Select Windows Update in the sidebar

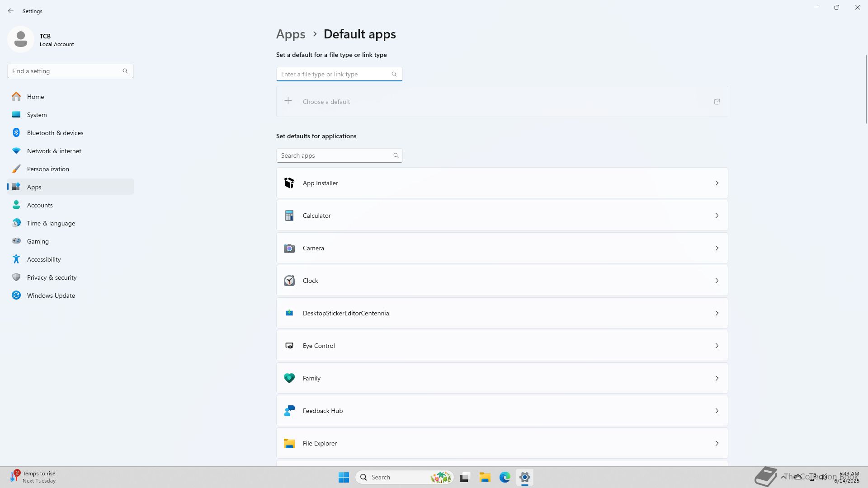pyautogui.click(x=51, y=296)
